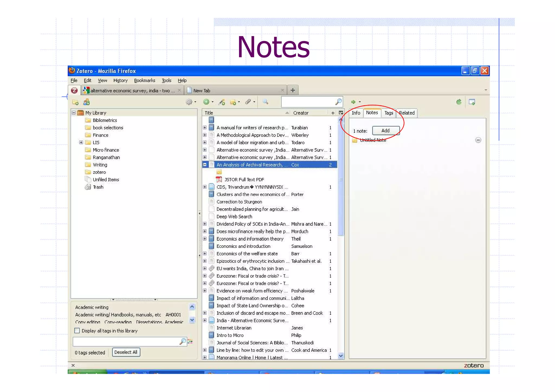The image size is (555, 392).
Task: Click the items list vertical scrollbar thumb
Action: coord(341,179)
